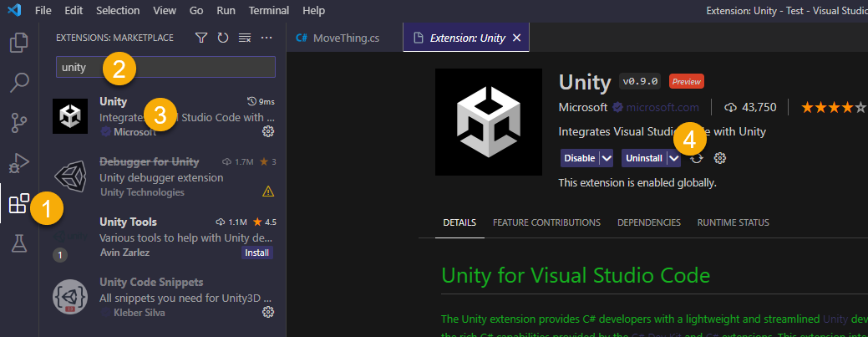Click the Preview badge
Image resolution: width=868 pixels, height=337 pixels.
pos(687,81)
